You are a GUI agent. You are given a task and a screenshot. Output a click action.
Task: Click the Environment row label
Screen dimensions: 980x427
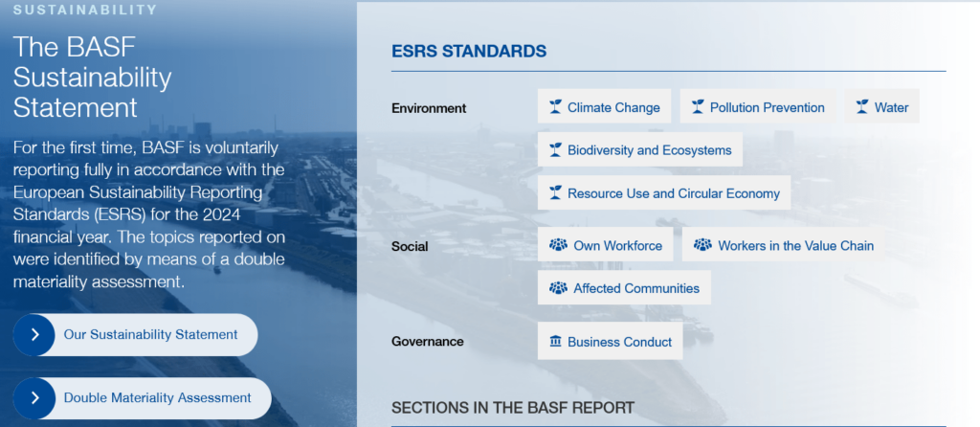click(429, 108)
